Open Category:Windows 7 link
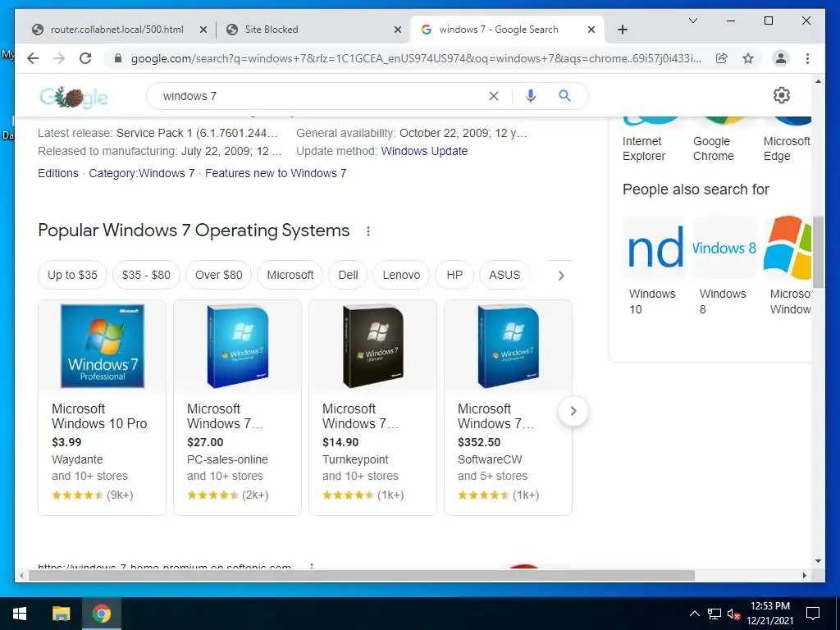The image size is (840, 630). pyautogui.click(x=141, y=173)
